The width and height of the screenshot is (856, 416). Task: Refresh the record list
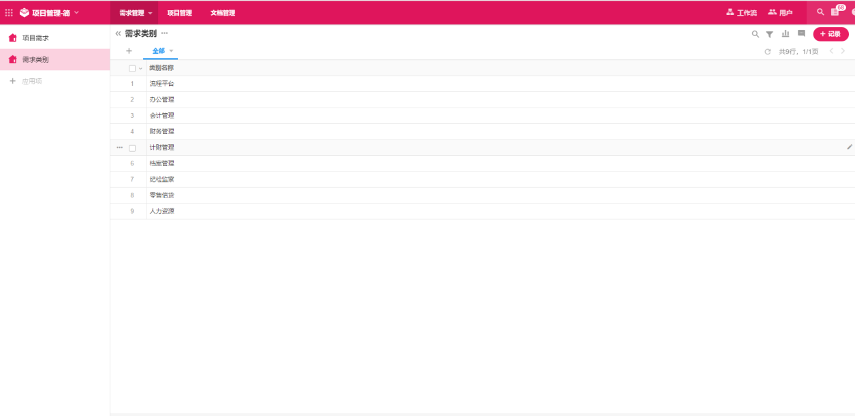point(767,52)
